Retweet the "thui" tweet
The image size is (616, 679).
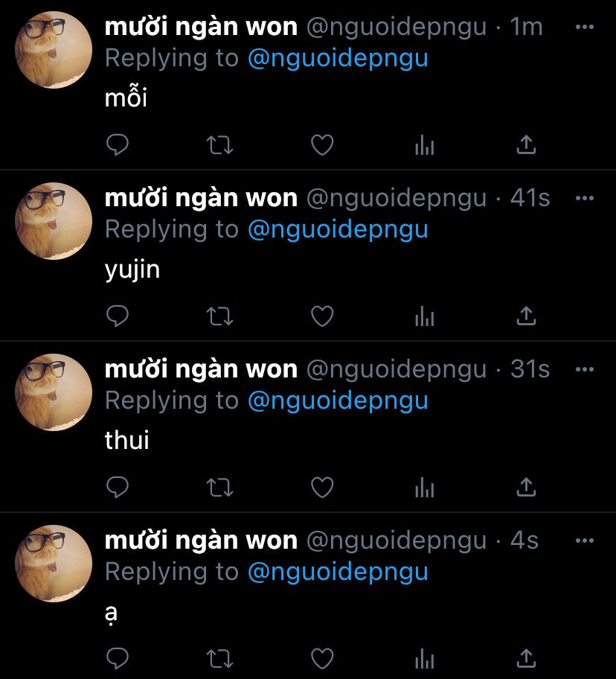click(x=219, y=488)
